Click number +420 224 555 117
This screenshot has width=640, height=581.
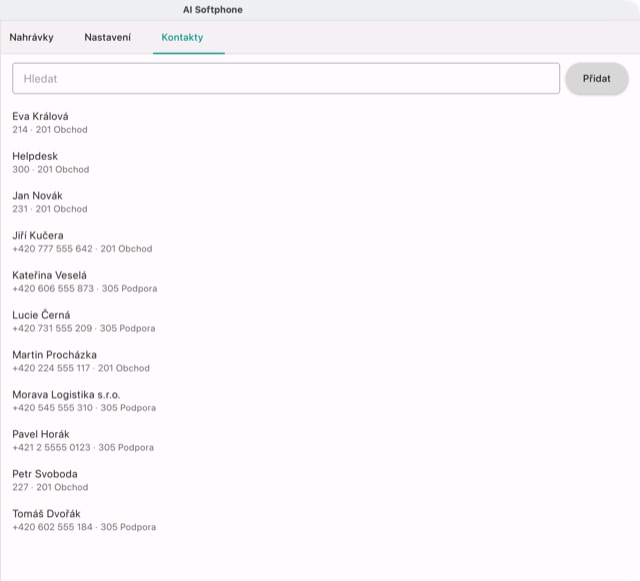coord(51,368)
